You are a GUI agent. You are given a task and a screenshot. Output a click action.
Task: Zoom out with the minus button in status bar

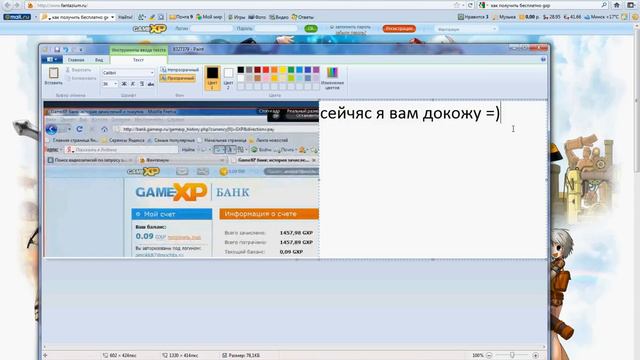pos(489,356)
